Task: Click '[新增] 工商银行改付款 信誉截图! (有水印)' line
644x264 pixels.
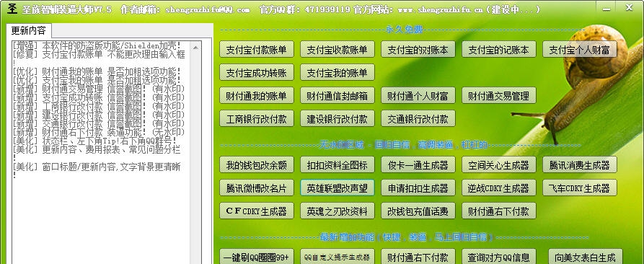Action: [99, 106]
